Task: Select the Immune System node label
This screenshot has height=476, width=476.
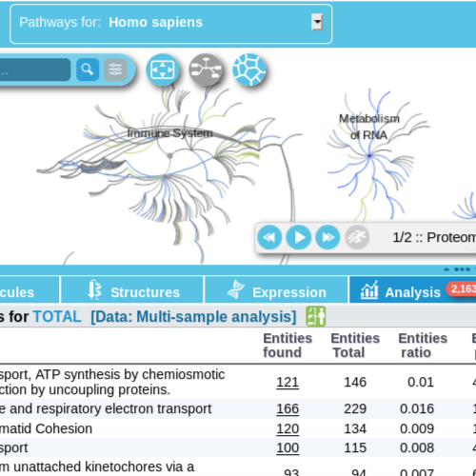Action: click(x=169, y=133)
